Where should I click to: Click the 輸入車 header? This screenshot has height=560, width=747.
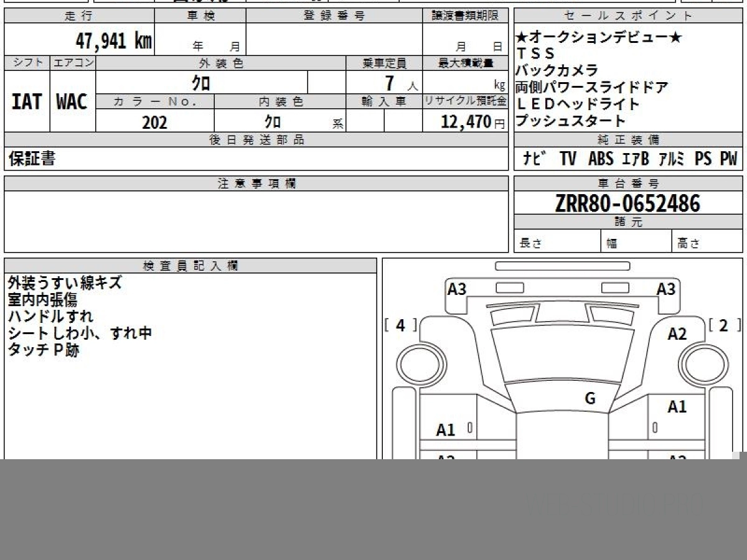coord(384,101)
